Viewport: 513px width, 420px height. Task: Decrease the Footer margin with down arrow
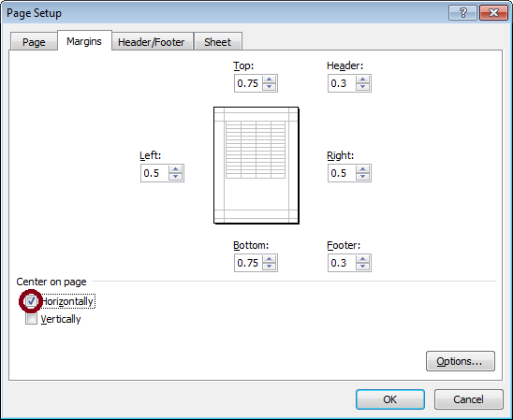(x=362, y=267)
